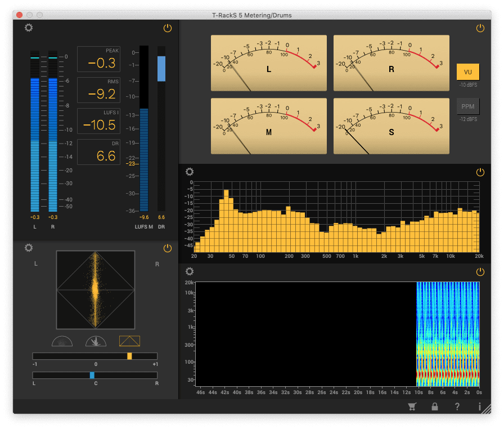Switch meters to PPM mode
Image resolution: width=504 pixels, height=429 pixels.
coord(467,106)
